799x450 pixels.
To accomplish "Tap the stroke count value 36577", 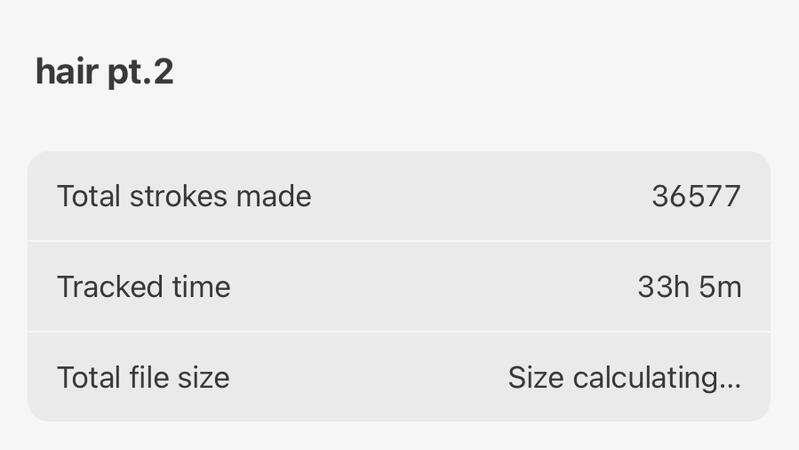I will click(696, 196).
